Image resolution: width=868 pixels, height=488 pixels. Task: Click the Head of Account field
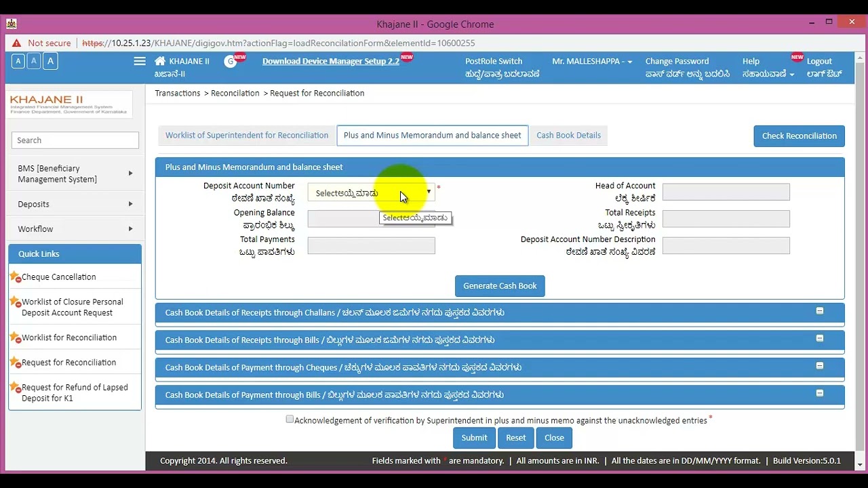tap(726, 192)
